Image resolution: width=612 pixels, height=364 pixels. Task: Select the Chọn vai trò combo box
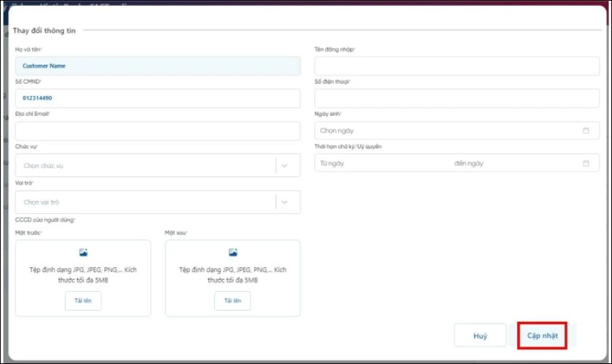(157, 202)
